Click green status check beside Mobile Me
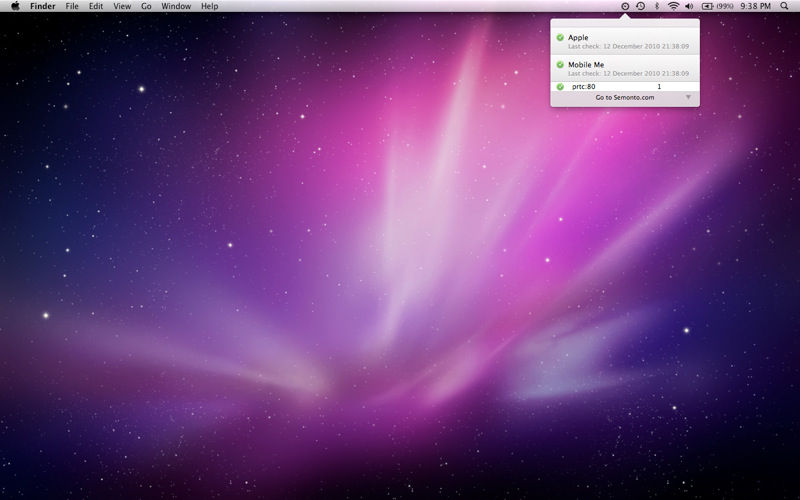The image size is (800, 500). [x=560, y=64]
